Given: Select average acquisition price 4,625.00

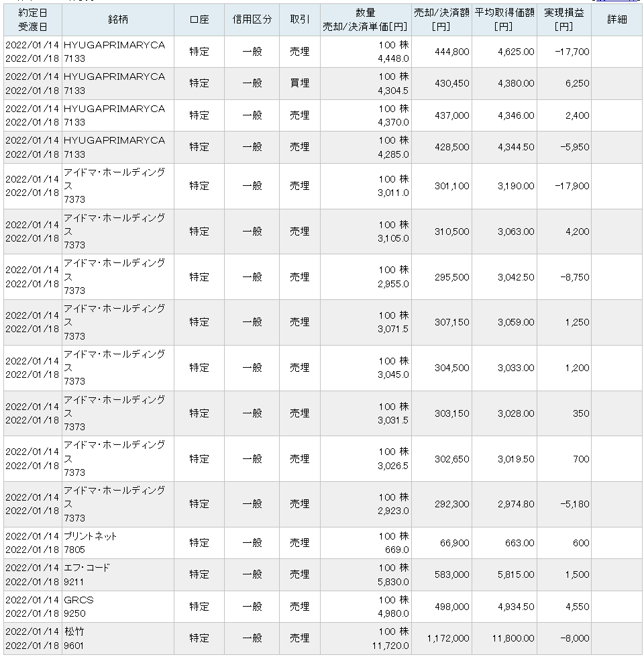Looking at the screenshot, I should (516, 52).
